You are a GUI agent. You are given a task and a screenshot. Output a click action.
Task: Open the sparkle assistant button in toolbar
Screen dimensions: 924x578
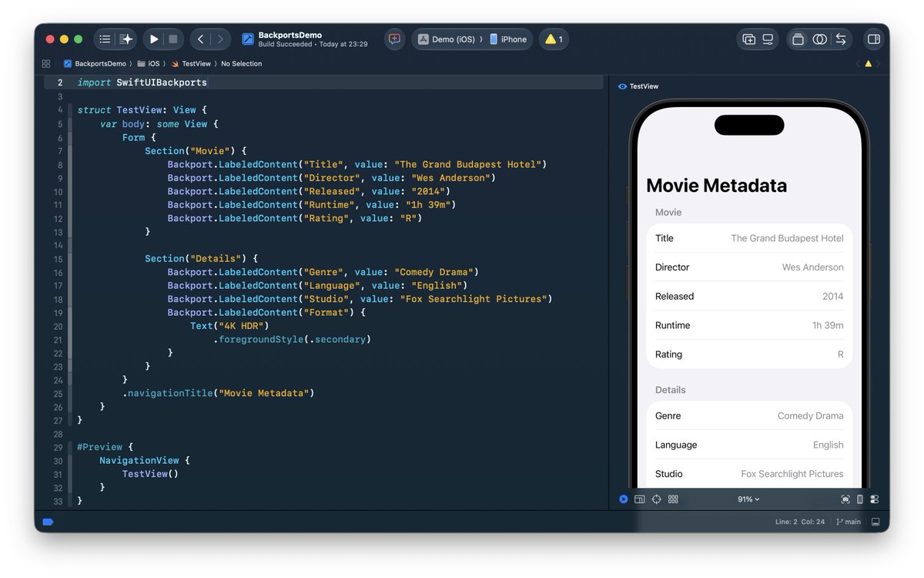126,39
